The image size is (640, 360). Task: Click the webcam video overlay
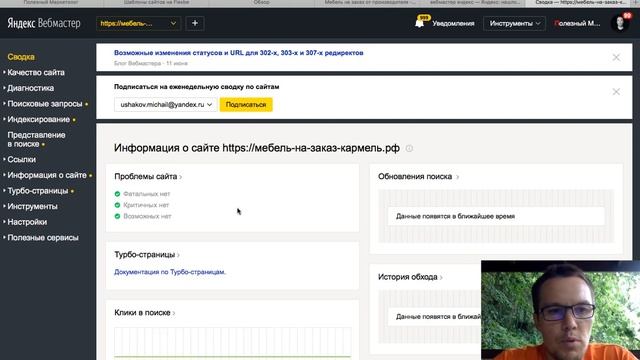tap(560, 310)
